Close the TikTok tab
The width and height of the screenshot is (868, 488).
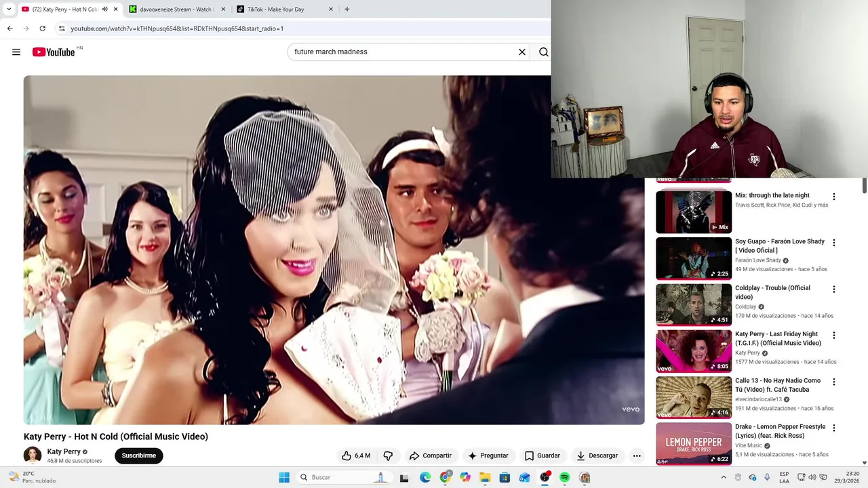coord(331,9)
